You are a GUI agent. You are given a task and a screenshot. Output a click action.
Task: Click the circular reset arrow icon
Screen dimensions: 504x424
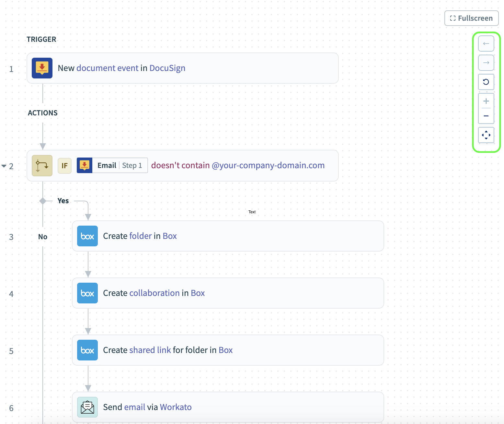[x=486, y=82]
